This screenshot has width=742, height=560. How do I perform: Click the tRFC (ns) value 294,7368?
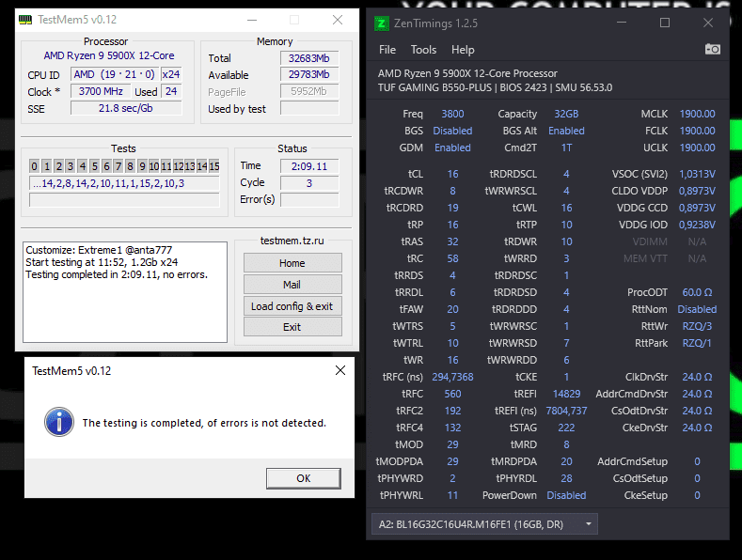point(453,377)
